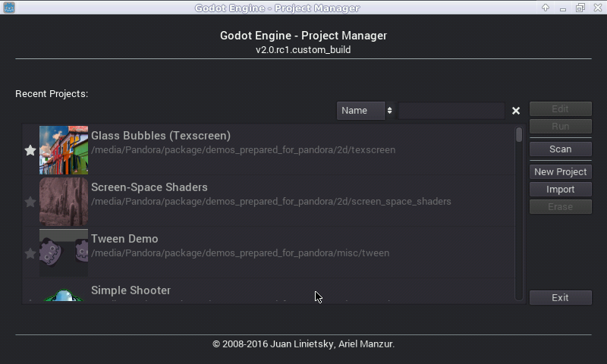Click the version text v2.0.rc1.custom_build
The height and width of the screenshot is (364, 607).
pos(303,50)
